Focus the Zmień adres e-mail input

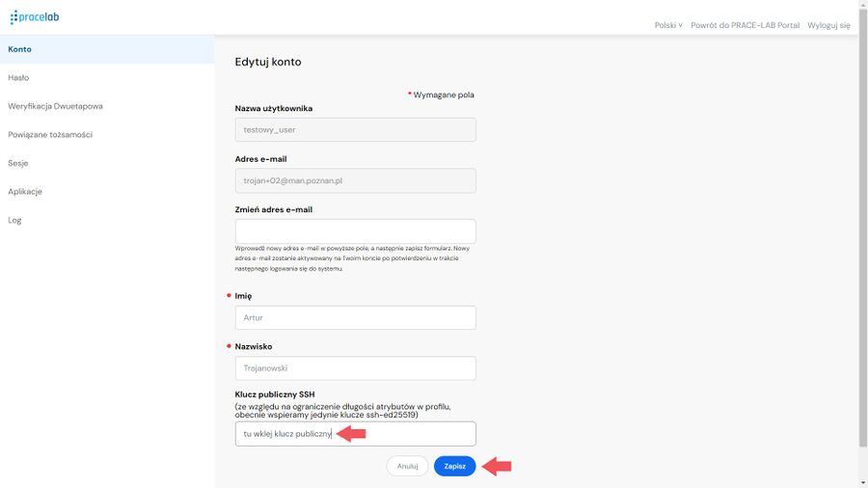tap(355, 231)
